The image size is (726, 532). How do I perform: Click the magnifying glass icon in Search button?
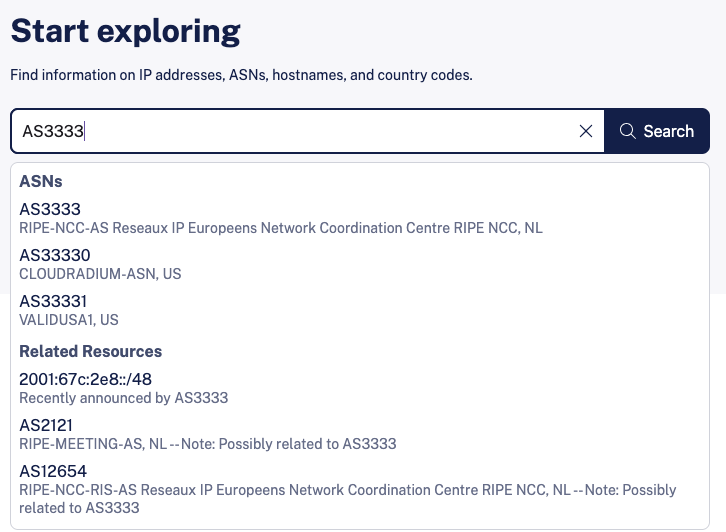coord(628,131)
